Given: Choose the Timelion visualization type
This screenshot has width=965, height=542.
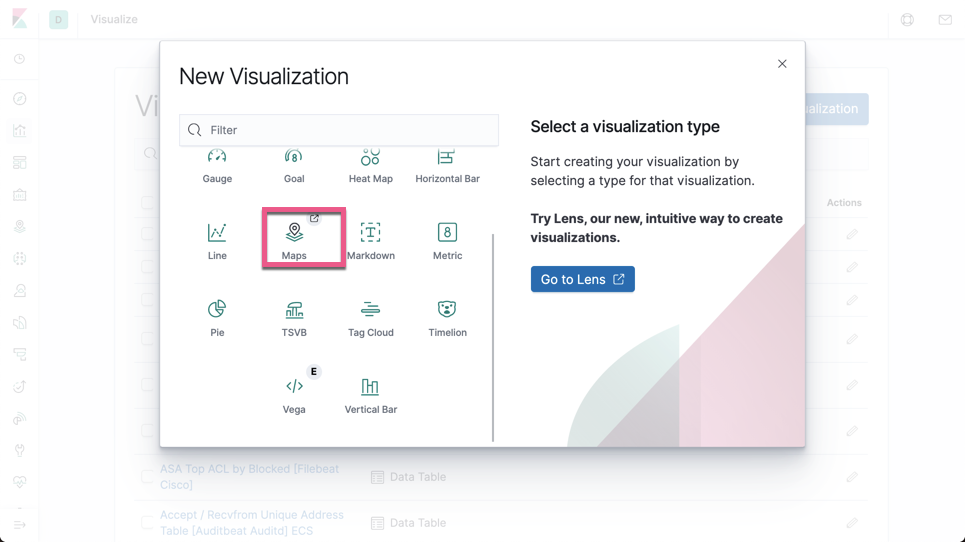Looking at the screenshot, I should (447, 317).
